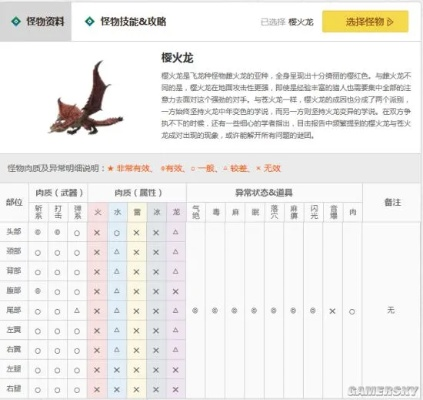
Task: Click the 麻痹 item header
Action: coord(294,212)
